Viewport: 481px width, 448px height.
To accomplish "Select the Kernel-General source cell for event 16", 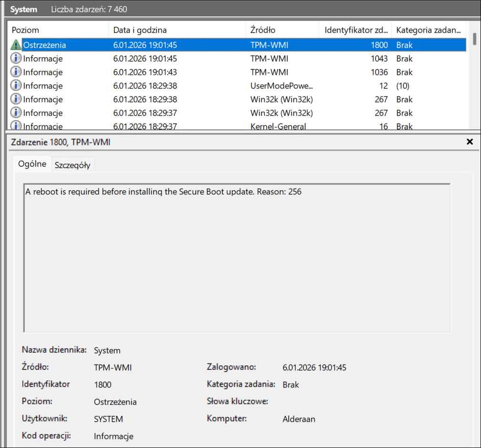I will coord(278,126).
